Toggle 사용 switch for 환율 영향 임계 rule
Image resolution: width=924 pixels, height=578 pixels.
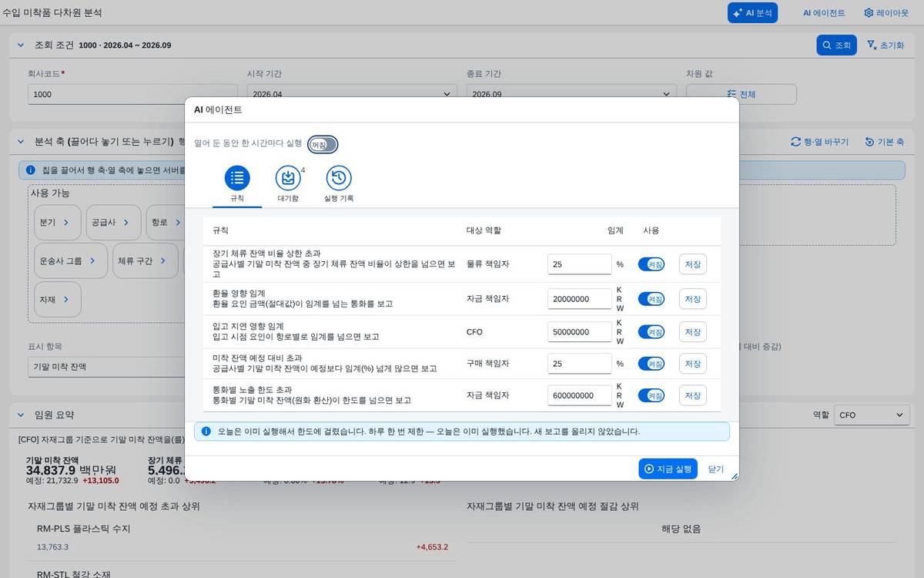[x=651, y=298]
